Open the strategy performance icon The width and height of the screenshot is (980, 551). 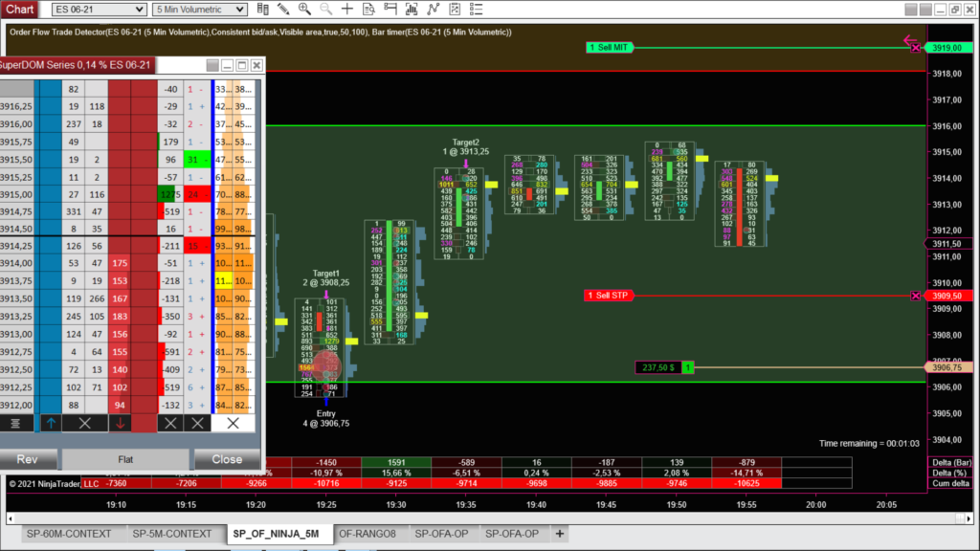click(455, 10)
